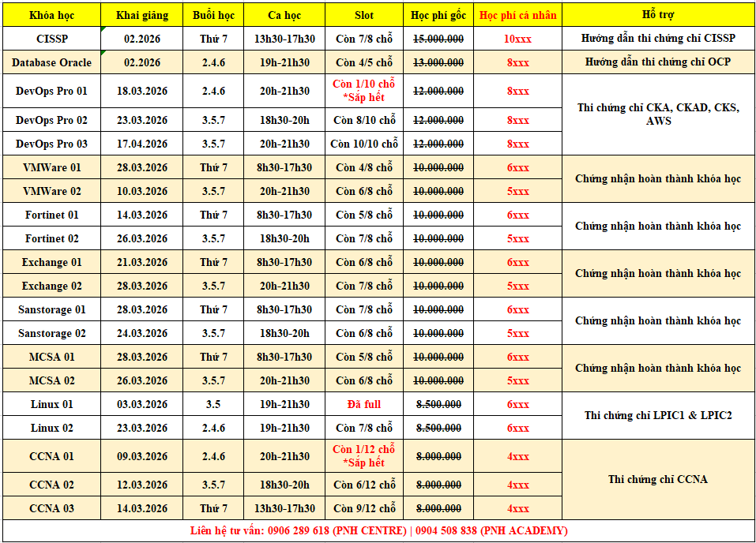Click the 'Ca học' column header

click(x=285, y=15)
